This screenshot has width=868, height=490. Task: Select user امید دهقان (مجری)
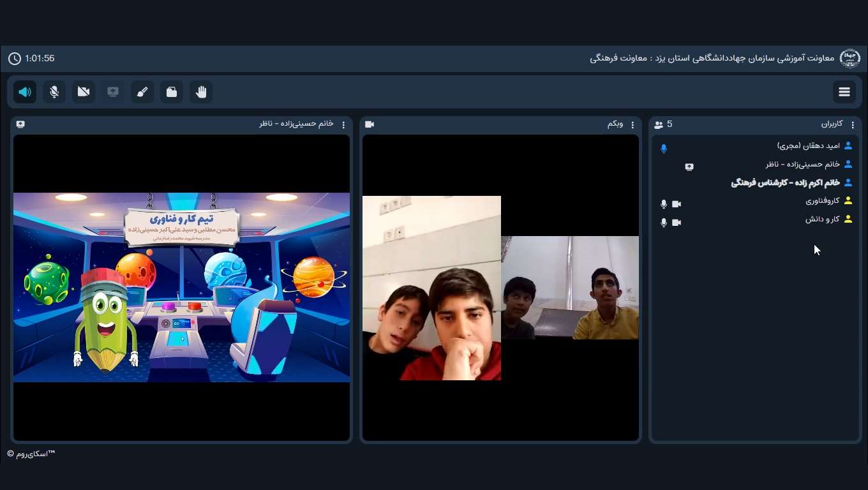pyautogui.click(x=808, y=146)
